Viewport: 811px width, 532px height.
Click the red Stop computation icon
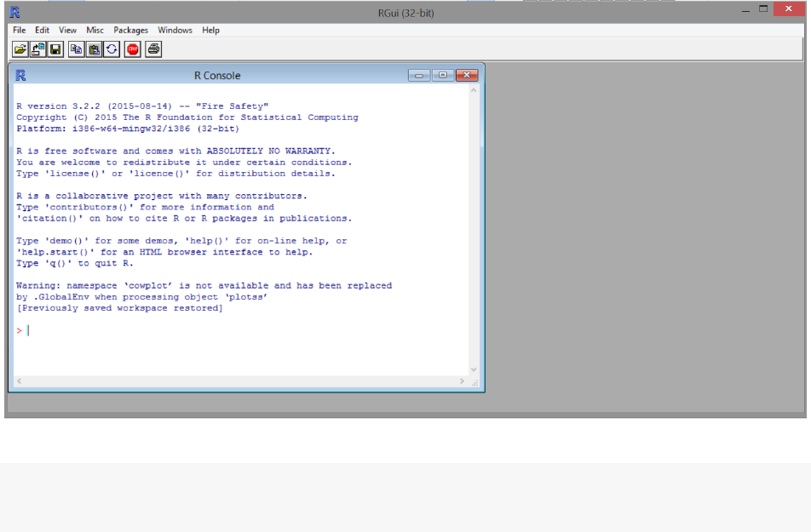132,49
